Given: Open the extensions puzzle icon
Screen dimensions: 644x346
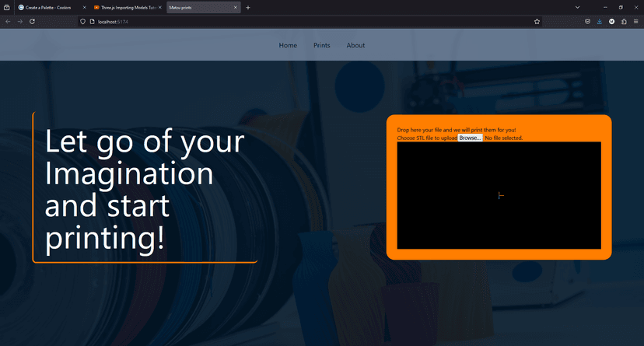Looking at the screenshot, I should [x=624, y=22].
